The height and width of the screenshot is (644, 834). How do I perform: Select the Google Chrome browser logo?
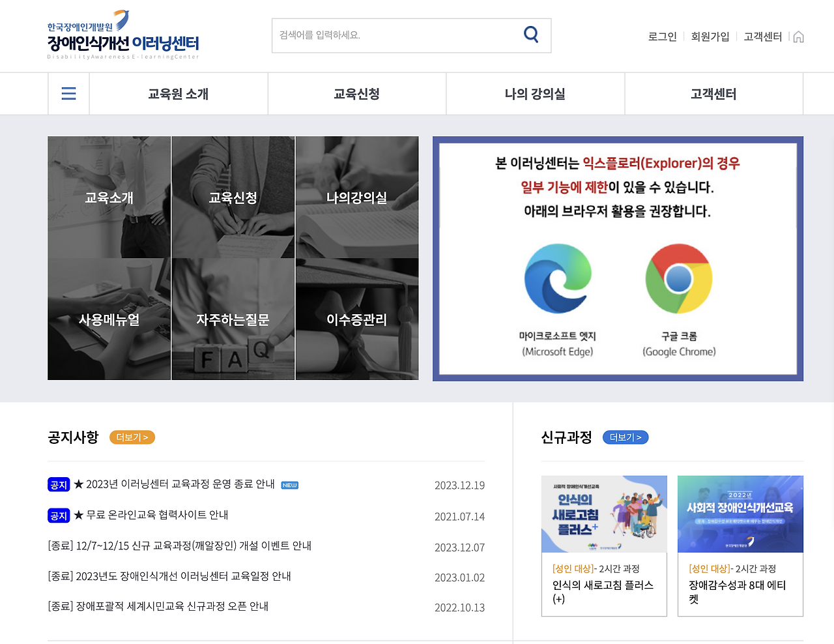click(x=678, y=278)
